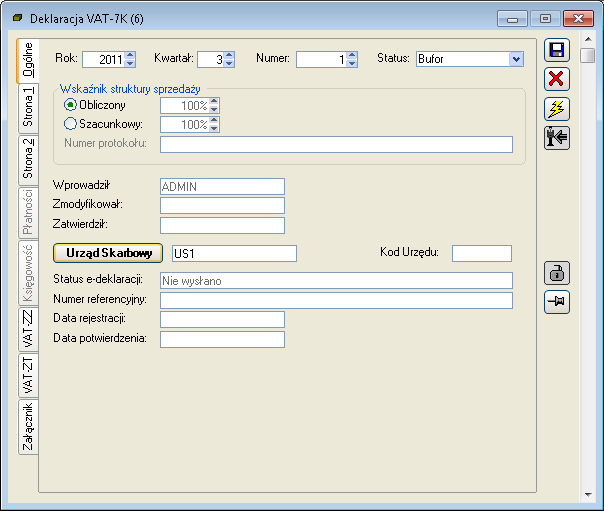Click the Numer referencyjny field

tap(336, 300)
